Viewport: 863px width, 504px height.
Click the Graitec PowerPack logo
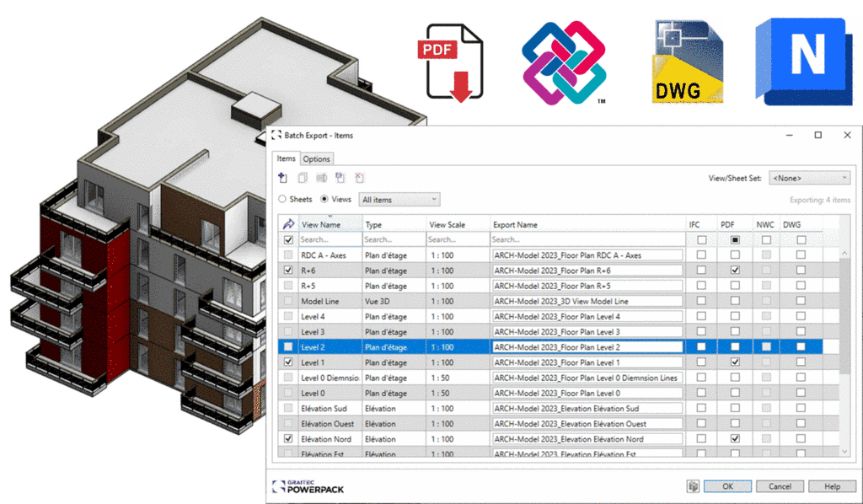[308, 486]
